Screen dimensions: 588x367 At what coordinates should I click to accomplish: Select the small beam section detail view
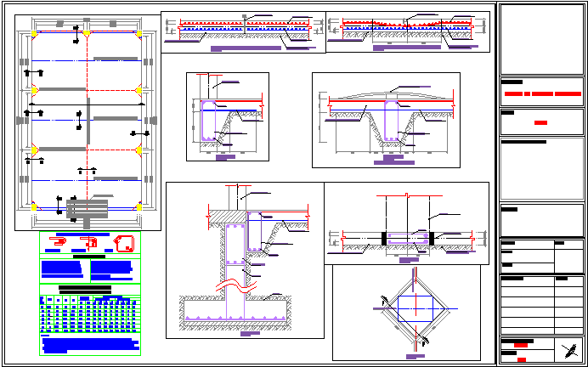point(227,116)
